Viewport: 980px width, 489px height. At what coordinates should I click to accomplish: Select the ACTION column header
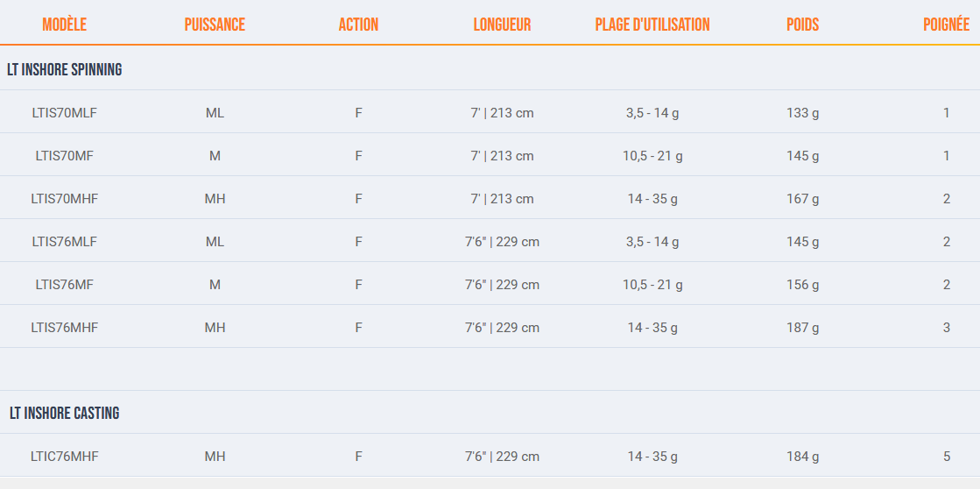(358, 25)
